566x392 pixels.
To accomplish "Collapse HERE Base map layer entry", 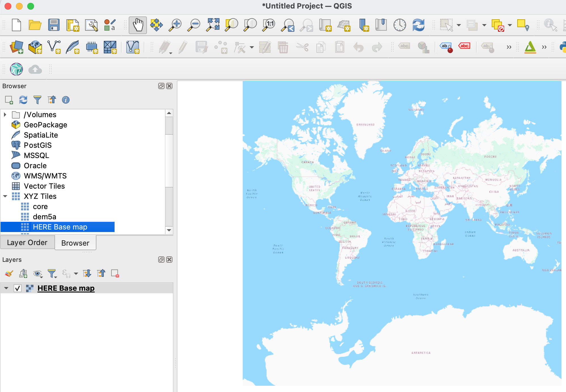I will click(x=6, y=288).
